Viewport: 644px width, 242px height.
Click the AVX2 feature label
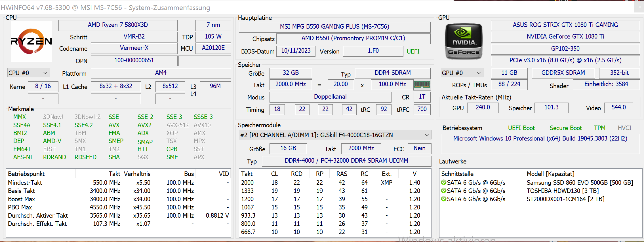pyautogui.click(x=144, y=125)
